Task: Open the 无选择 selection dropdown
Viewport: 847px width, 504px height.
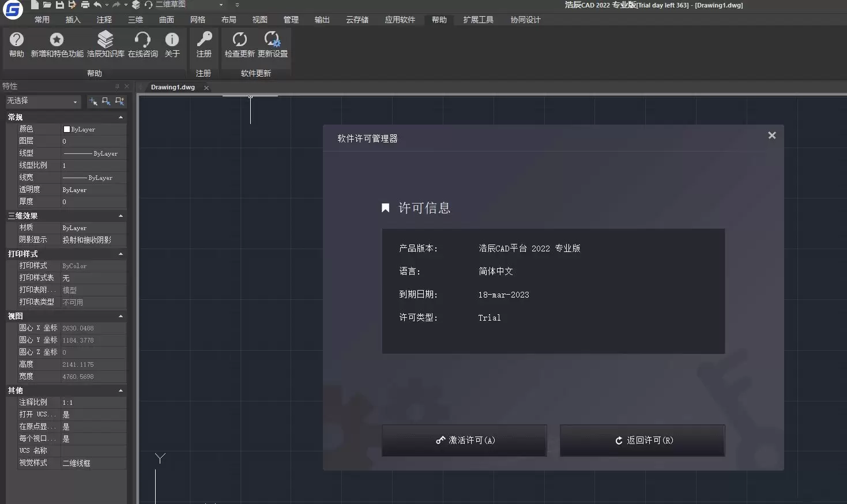Action: pyautogui.click(x=42, y=101)
